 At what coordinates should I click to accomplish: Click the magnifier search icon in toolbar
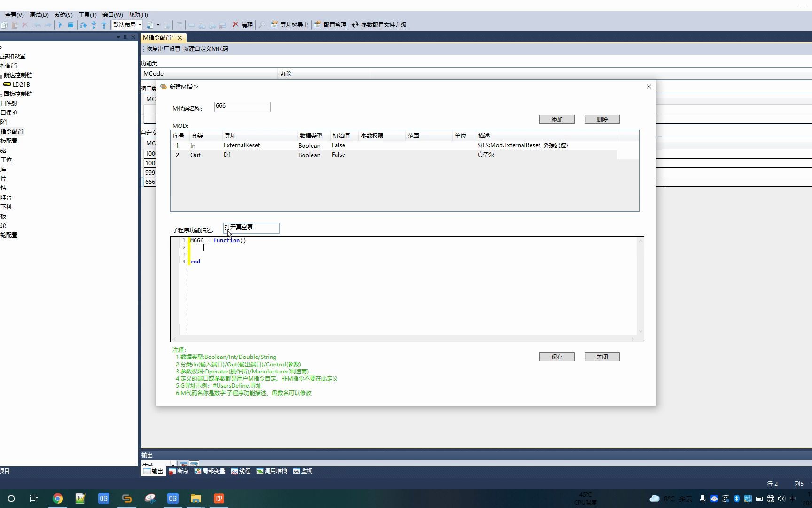262,24
